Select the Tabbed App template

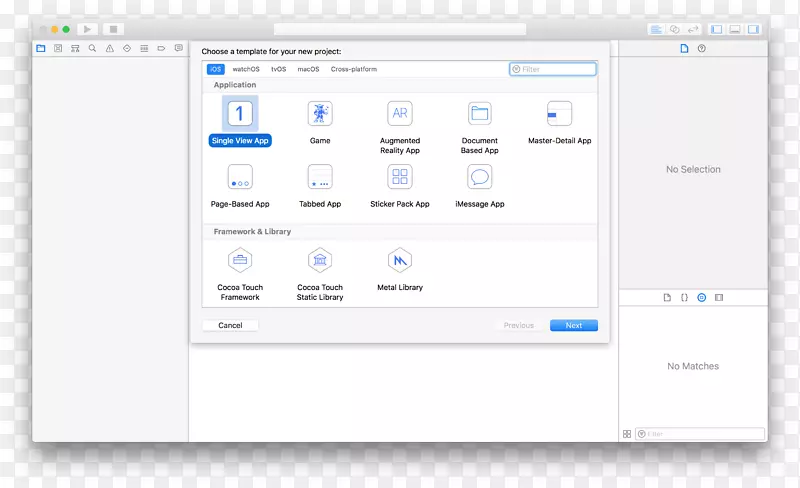pos(320,185)
